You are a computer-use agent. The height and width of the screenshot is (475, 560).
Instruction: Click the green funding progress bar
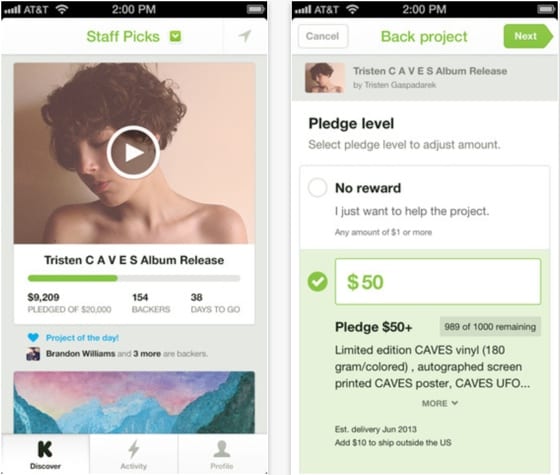pos(134,278)
